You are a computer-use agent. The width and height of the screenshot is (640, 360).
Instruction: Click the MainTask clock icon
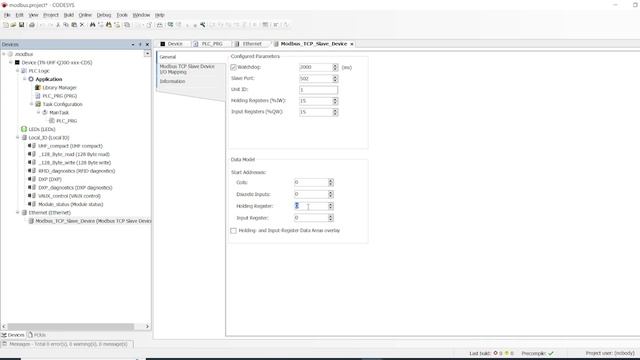45,112
